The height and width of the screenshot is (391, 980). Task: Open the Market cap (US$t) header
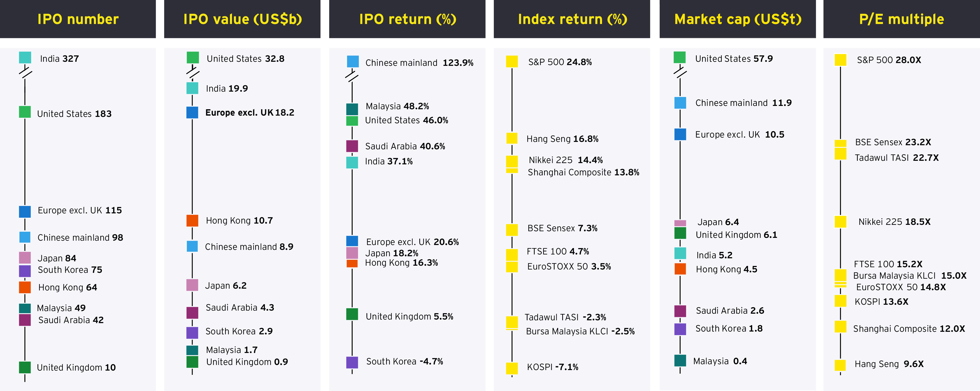(x=738, y=19)
